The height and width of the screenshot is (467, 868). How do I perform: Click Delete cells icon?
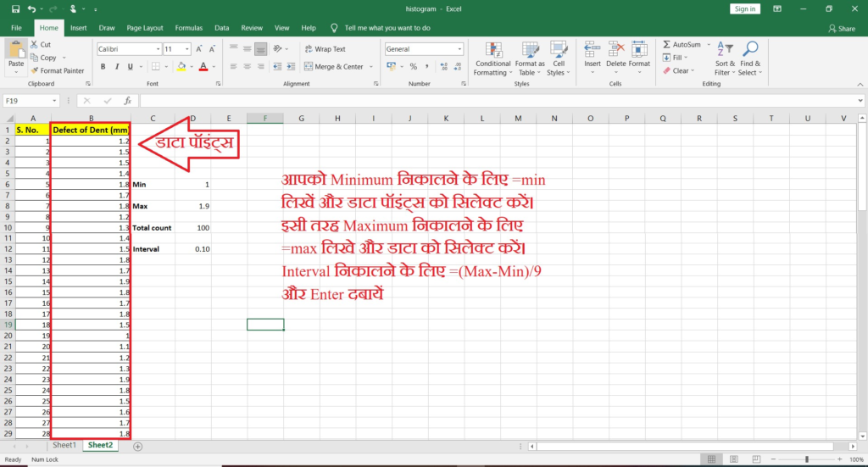(x=615, y=50)
